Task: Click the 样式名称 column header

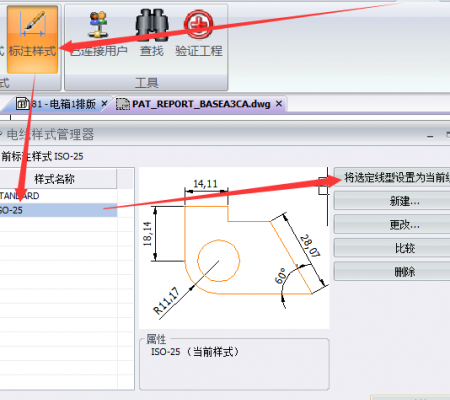Action: tap(58, 179)
